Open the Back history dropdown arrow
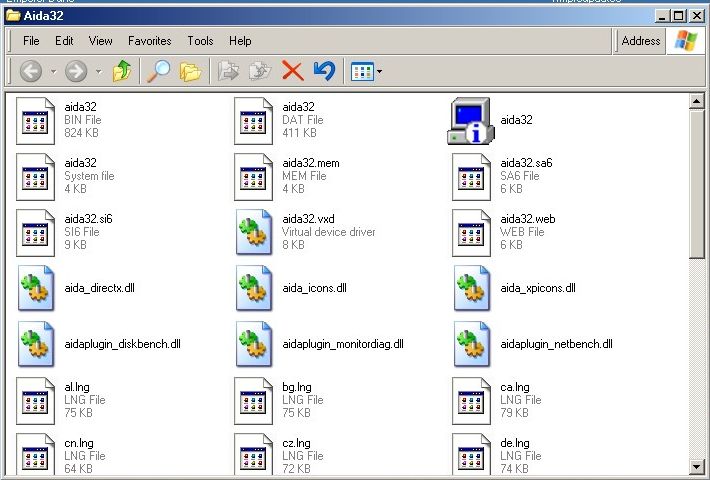 (x=53, y=72)
